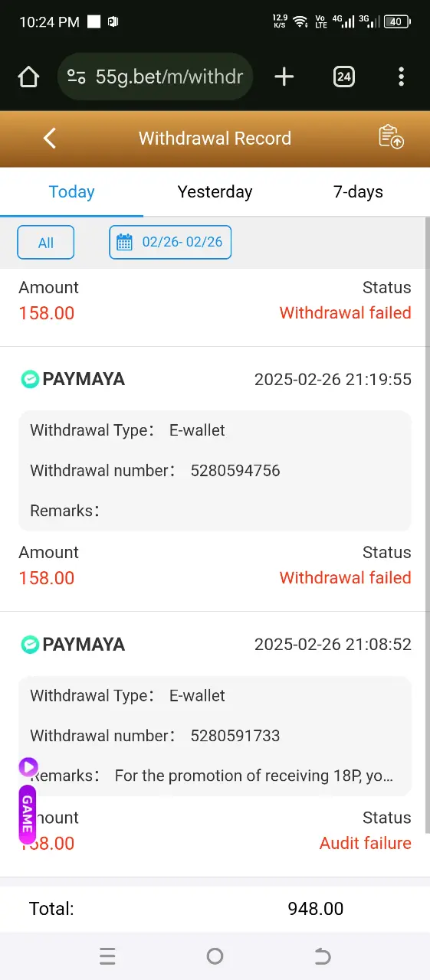
Task: Tap the clipboard upload icon in header
Action: click(391, 137)
